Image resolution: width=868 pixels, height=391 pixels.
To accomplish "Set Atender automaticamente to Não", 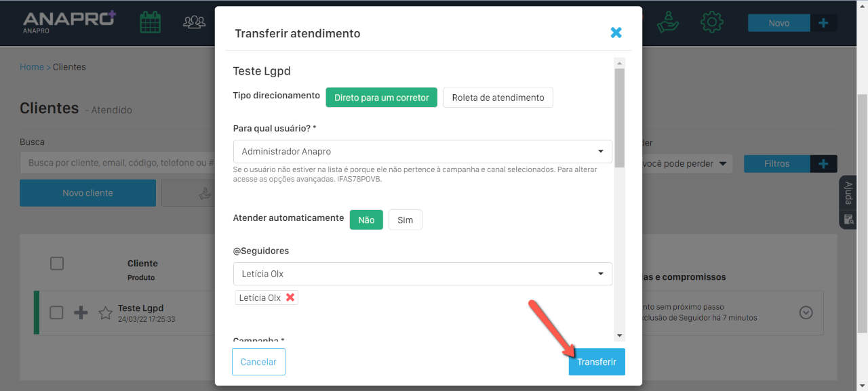I will [x=366, y=220].
